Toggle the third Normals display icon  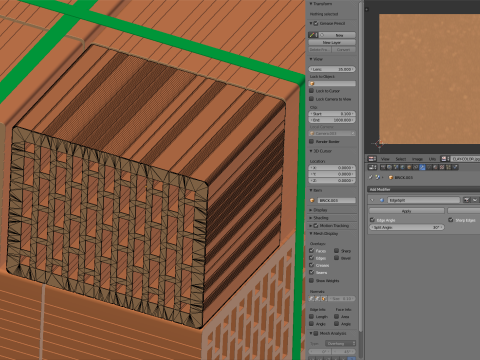coord(324,299)
